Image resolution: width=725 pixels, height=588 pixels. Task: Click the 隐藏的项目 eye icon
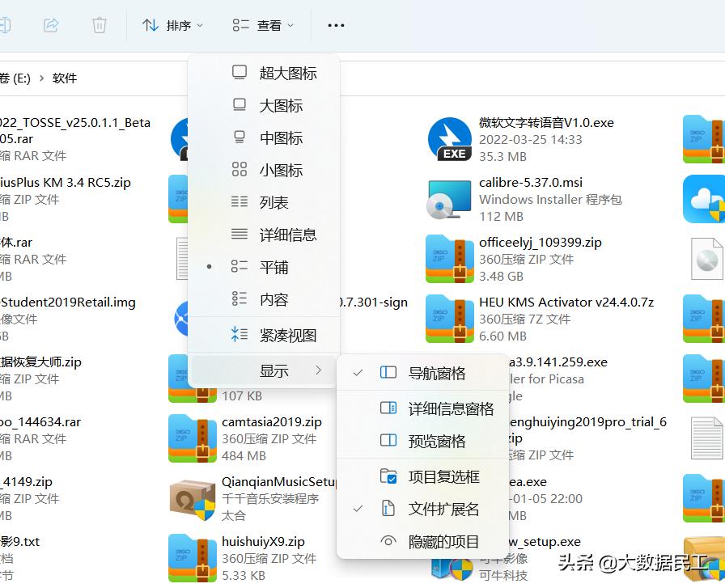(x=388, y=541)
